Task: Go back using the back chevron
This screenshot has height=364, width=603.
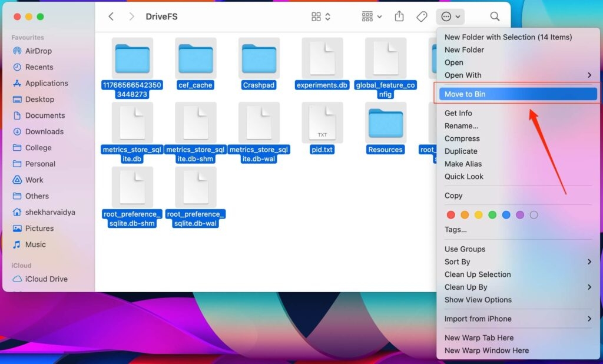Action: 111,16
